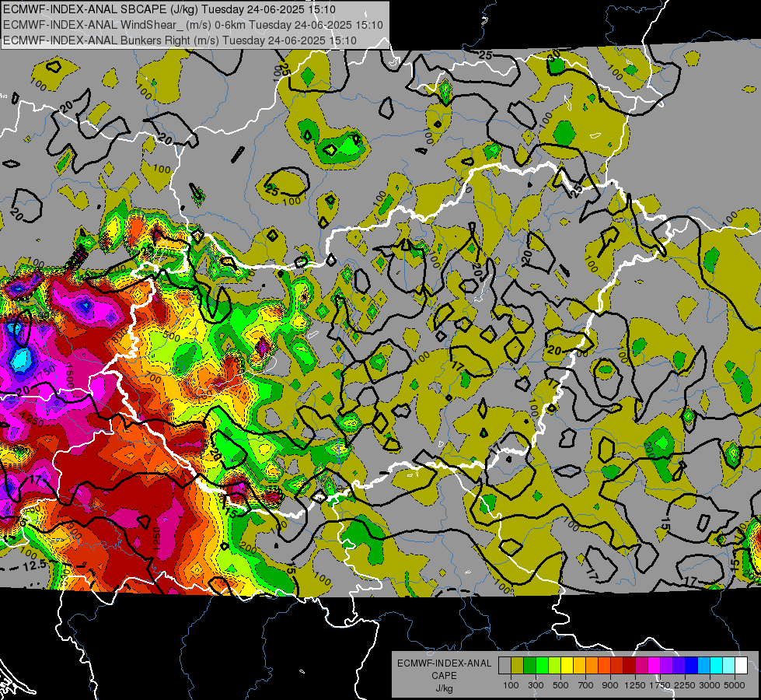Click the 12.5 contour label on map
This screenshot has height=700, width=761.
35,565
